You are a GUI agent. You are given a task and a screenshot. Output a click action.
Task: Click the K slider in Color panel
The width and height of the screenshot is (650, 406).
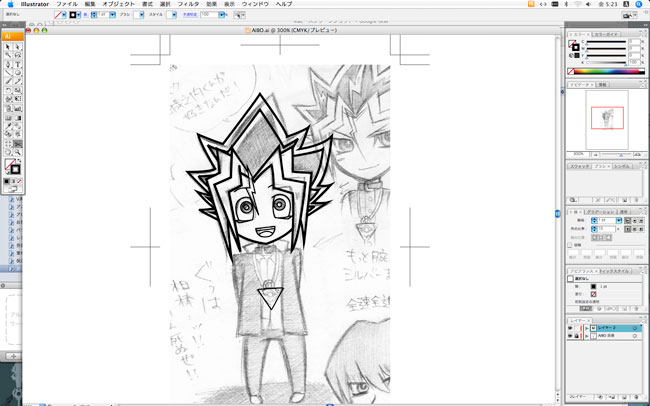[605, 62]
